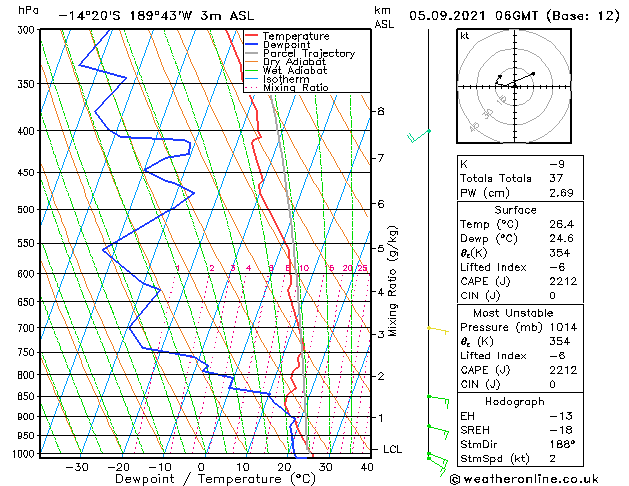Click the yellow wind barb at 700 hPa

tap(438, 330)
